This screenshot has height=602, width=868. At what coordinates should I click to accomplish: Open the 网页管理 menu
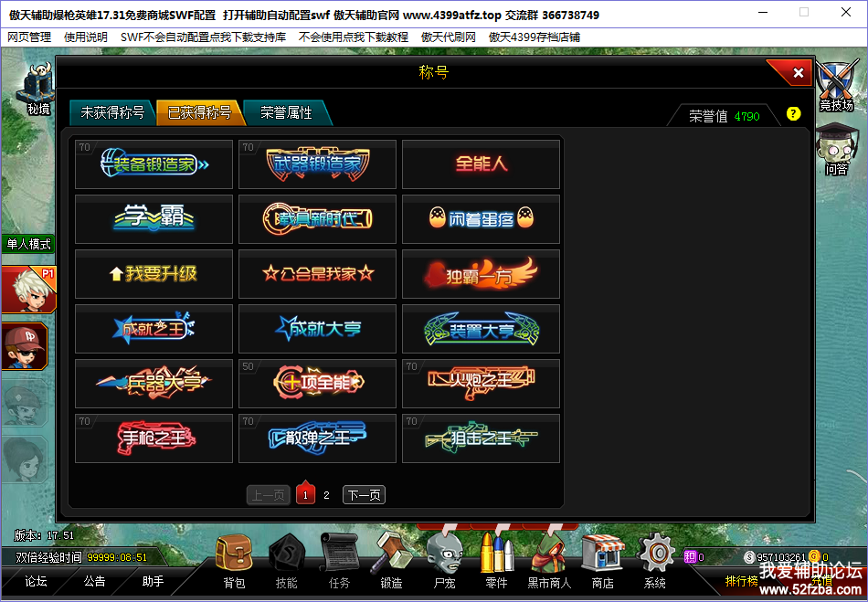(29, 37)
